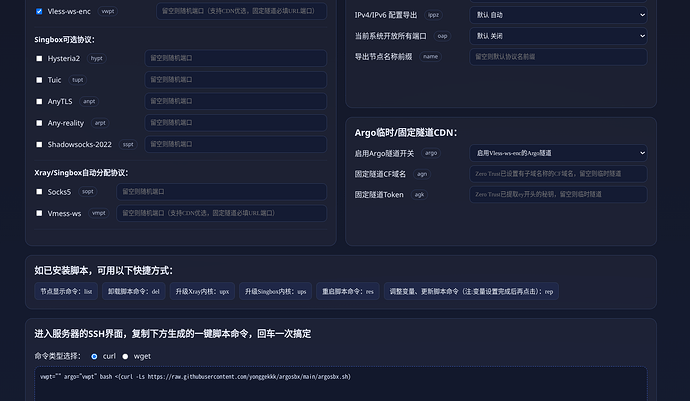The height and width of the screenshot is (401, 690).
Task: Open the 启用Argo隧道开关 dropdown
Action: (558, 153)
